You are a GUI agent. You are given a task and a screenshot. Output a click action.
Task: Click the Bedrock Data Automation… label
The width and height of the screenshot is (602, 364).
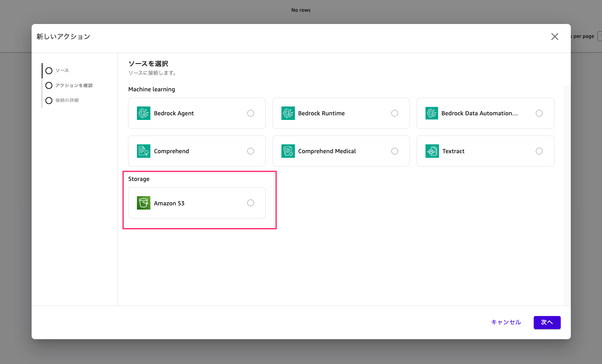click(479, 113)
